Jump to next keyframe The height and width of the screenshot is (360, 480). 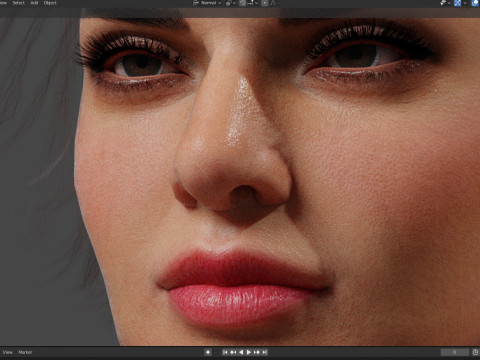pos(257,352)
